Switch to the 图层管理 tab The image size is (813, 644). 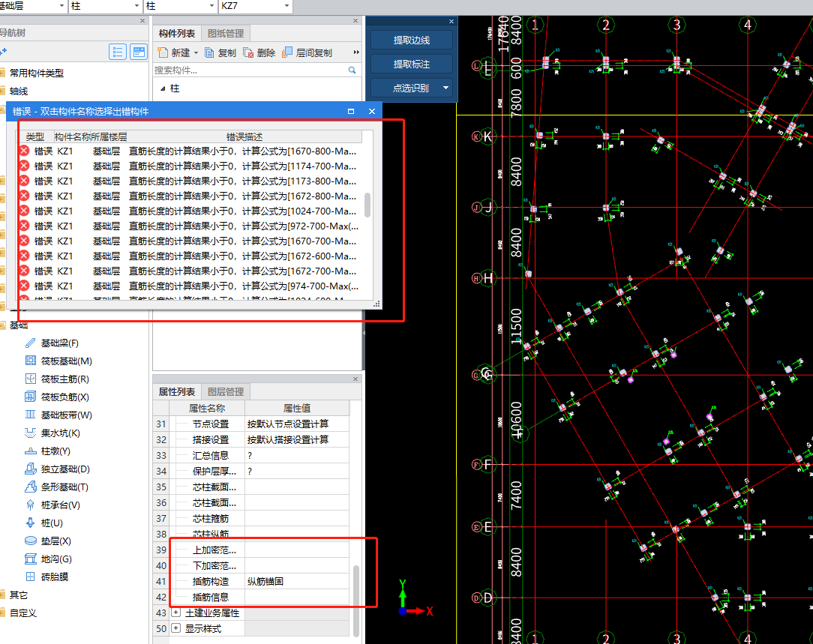[x=226, y=391]
